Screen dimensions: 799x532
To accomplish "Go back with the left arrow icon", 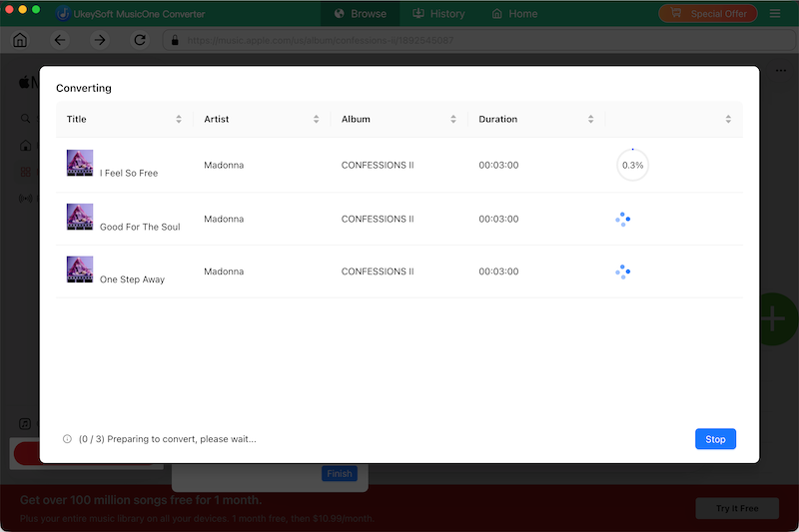I will click(x=60, y=40).
